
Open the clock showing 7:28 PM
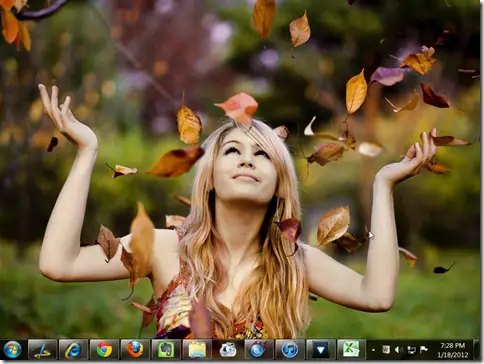click(452, 350)
